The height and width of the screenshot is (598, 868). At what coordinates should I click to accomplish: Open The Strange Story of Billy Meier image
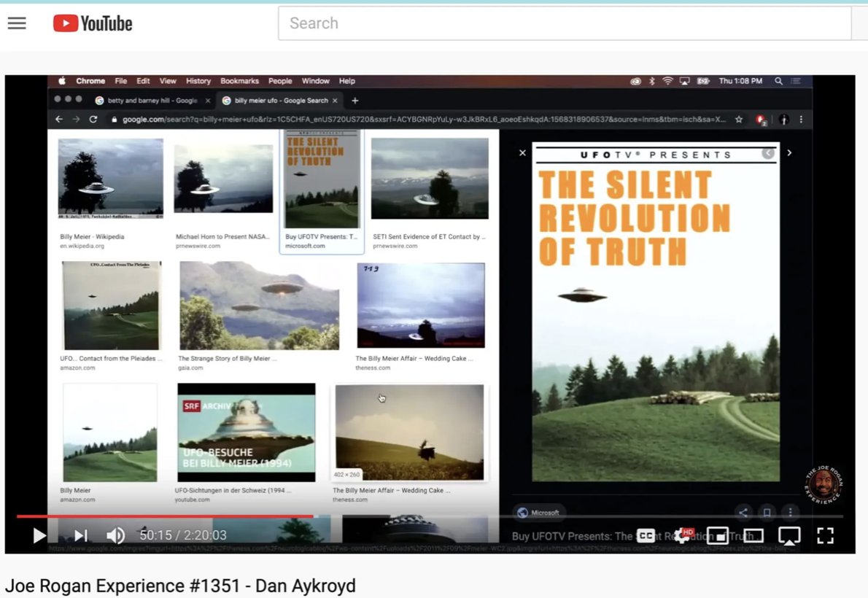[x=259, y=306]
